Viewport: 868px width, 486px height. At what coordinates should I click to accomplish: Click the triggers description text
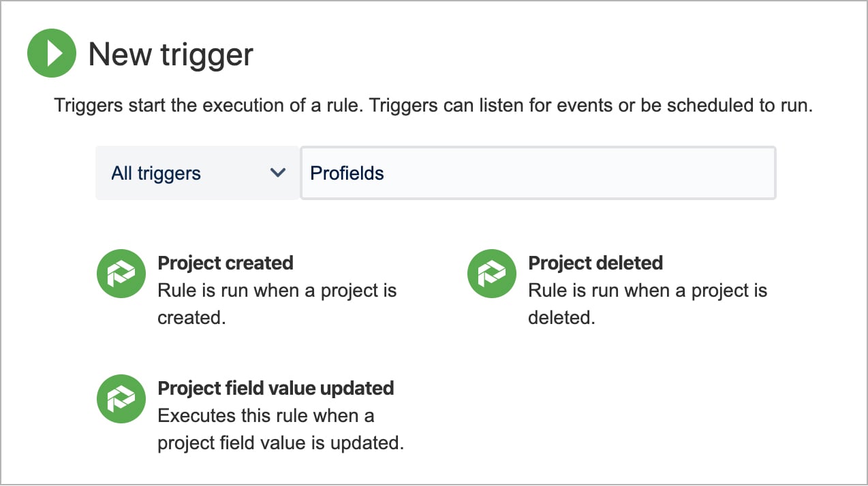[433, 106]
